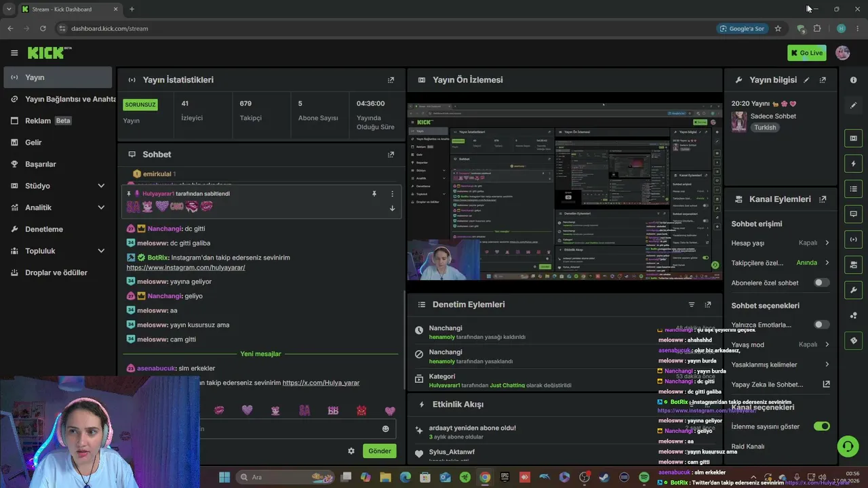Viewport: 868px width, 488px height.
Task: Open the hamburger menu beside the Kick logo
Action: coord(14,53)
